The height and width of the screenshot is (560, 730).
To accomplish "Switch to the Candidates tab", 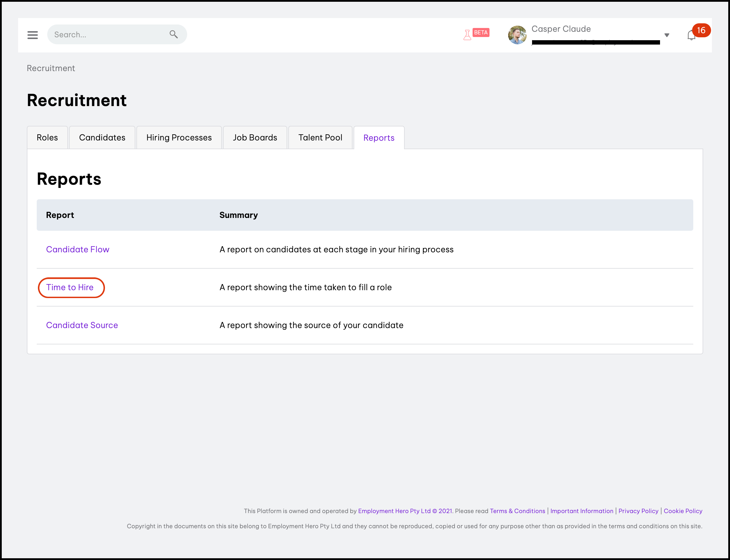I will click(102, 138).
